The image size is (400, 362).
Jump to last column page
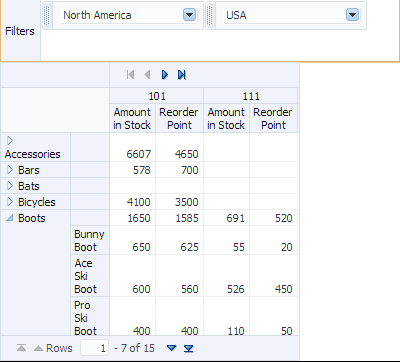[182, 75]
